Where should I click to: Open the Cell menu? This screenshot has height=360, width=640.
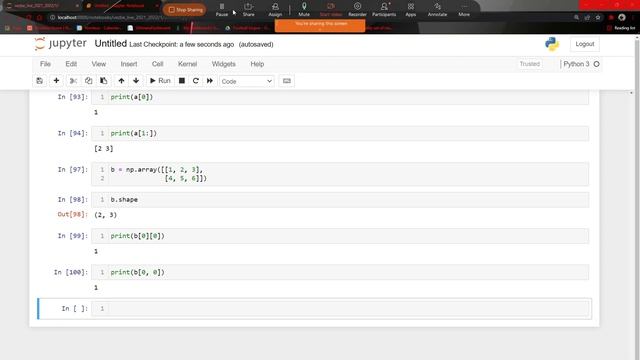pos(158,64)
